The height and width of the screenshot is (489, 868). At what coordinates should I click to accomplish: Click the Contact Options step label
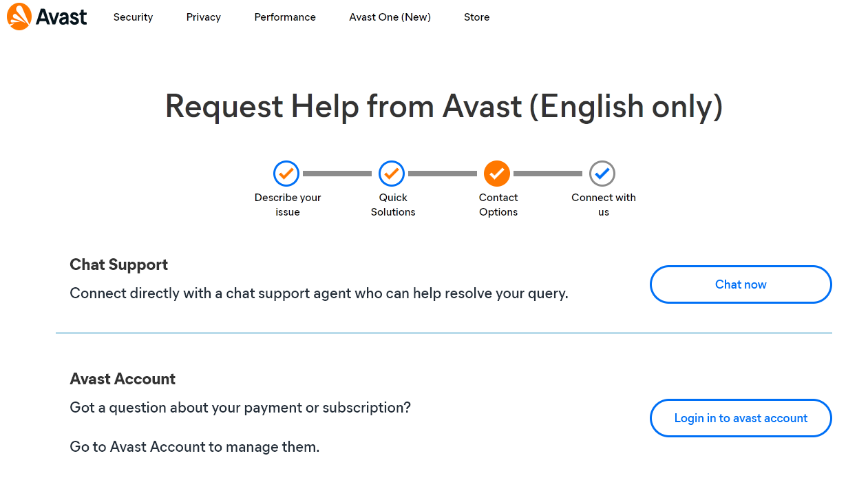tap(498, 205)
